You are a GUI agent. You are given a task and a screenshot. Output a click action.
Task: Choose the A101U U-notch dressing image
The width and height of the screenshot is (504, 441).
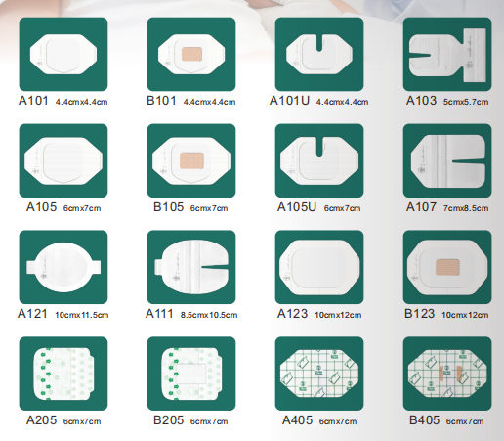[x=319, y=54]
